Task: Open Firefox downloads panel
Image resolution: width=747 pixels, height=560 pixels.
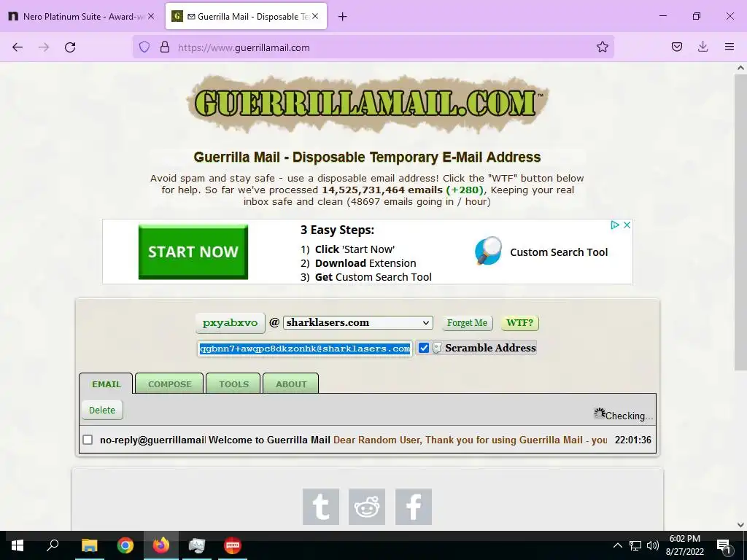Action: click(x=703, y=47)
